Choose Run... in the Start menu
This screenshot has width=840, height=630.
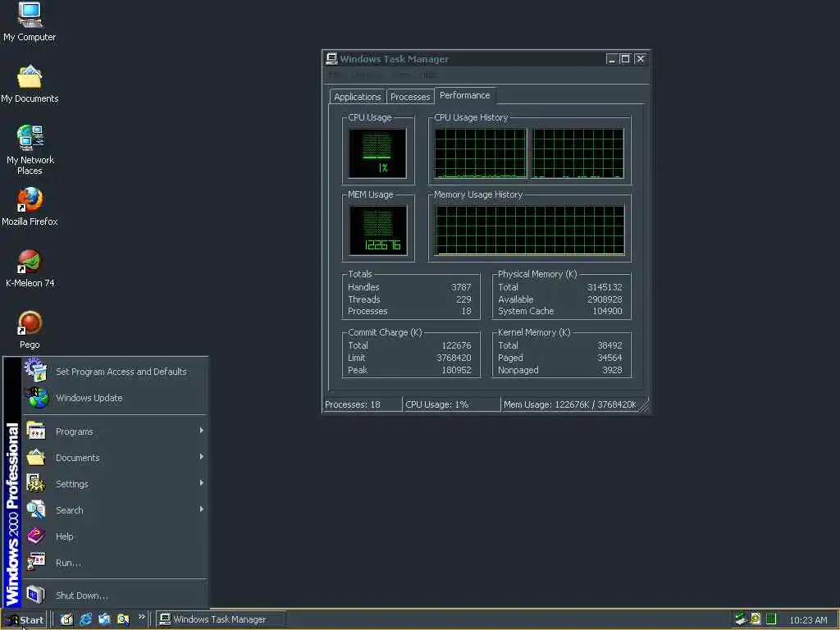(x=68, y=563)
